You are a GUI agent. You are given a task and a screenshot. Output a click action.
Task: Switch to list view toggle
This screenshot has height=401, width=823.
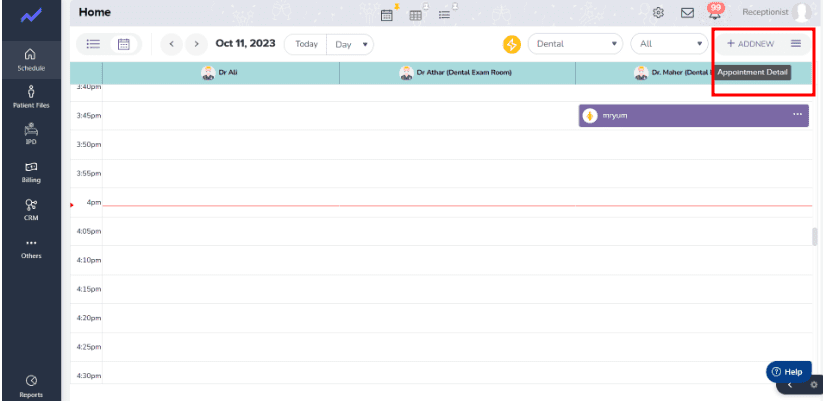93,44
